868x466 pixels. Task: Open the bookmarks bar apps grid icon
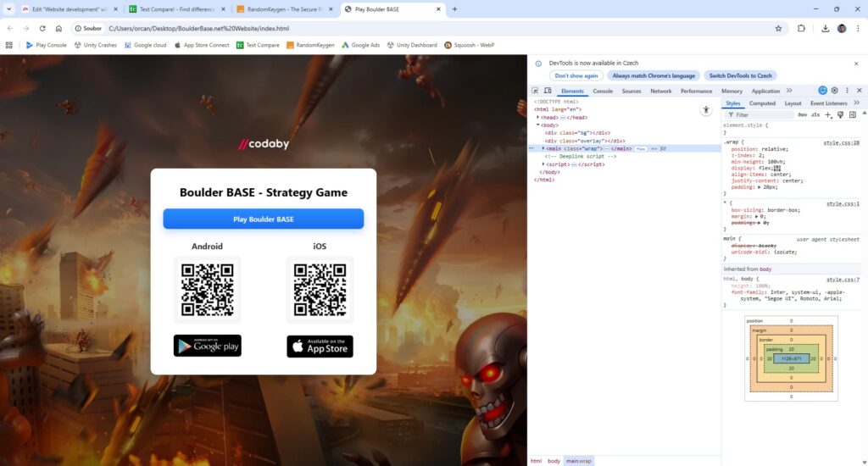8,45
